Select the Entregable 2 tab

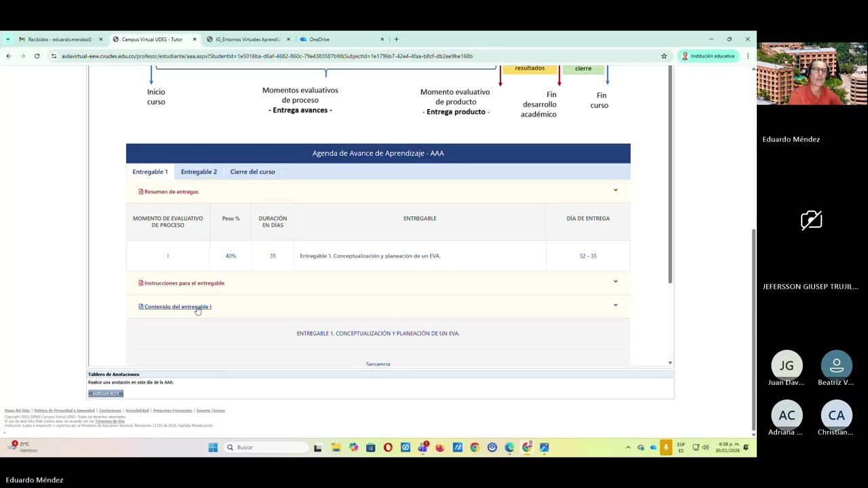tap(199, 171)
